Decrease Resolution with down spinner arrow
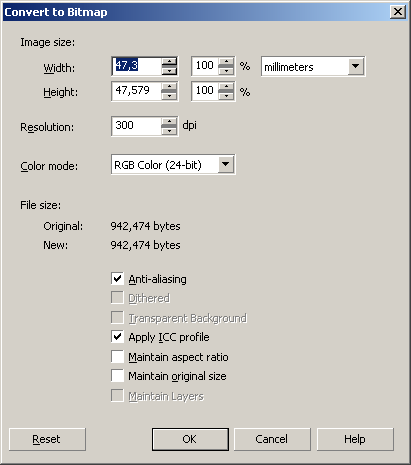 point(169,131)
